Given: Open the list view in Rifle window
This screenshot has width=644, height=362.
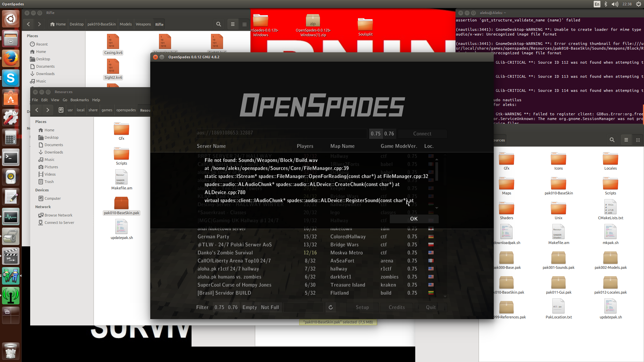Looking at the screenshot, I should click(233, 24).
